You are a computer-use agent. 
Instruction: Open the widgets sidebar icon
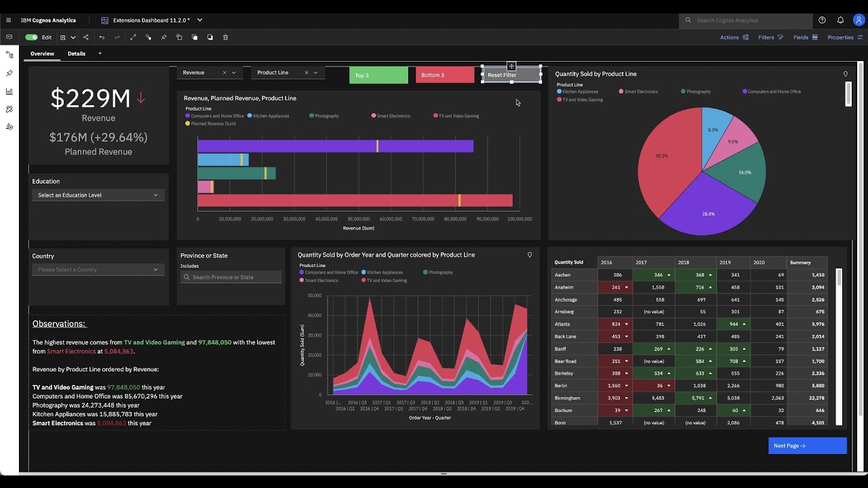coord(9,108)
